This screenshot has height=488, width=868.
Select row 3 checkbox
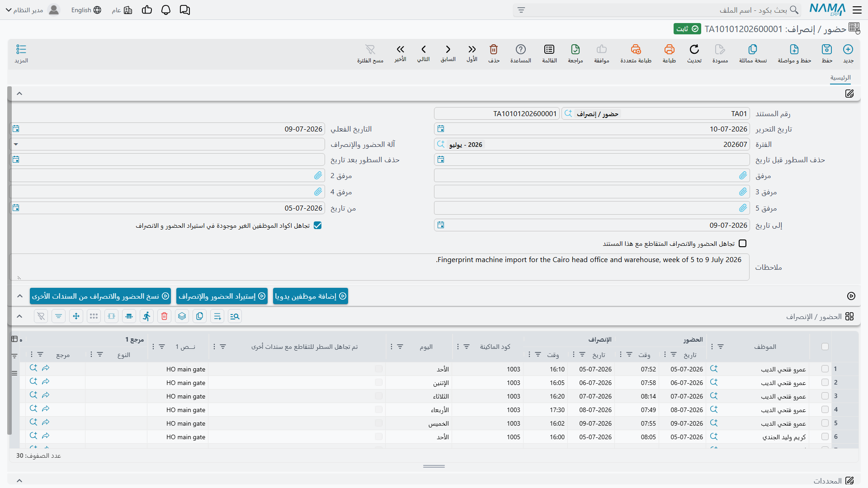click(x=825, y=396)
